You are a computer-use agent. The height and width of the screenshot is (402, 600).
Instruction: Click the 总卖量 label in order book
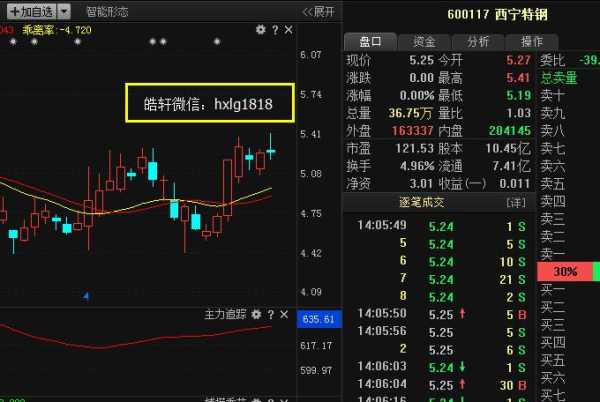click(560, 75)
